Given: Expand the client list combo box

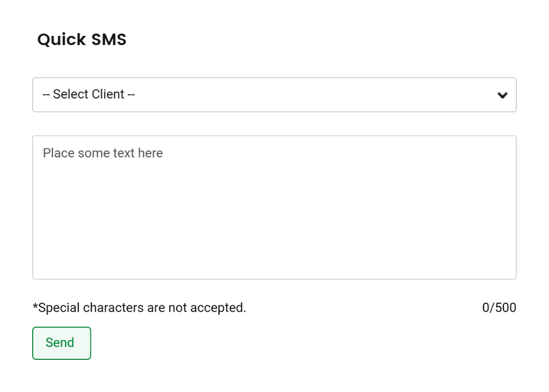Looking at the screenshot, I should pos(274,95).
